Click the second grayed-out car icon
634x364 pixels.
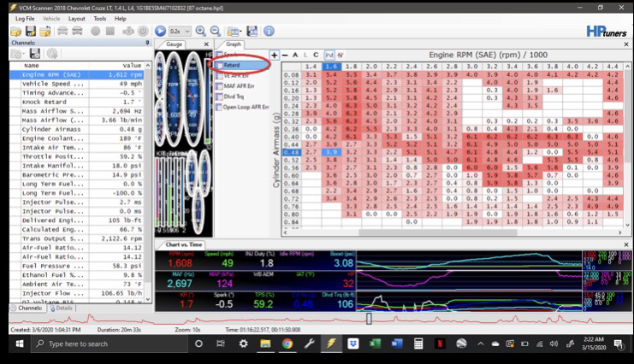point(77,31)
